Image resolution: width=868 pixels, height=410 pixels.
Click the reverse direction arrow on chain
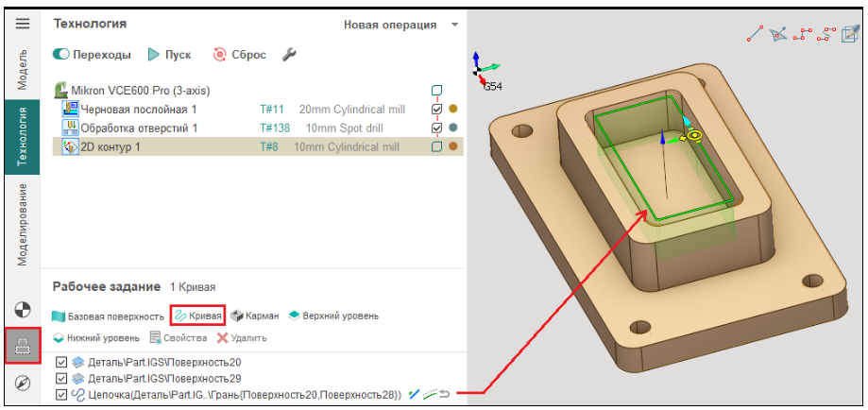click(x=445, y=394)
